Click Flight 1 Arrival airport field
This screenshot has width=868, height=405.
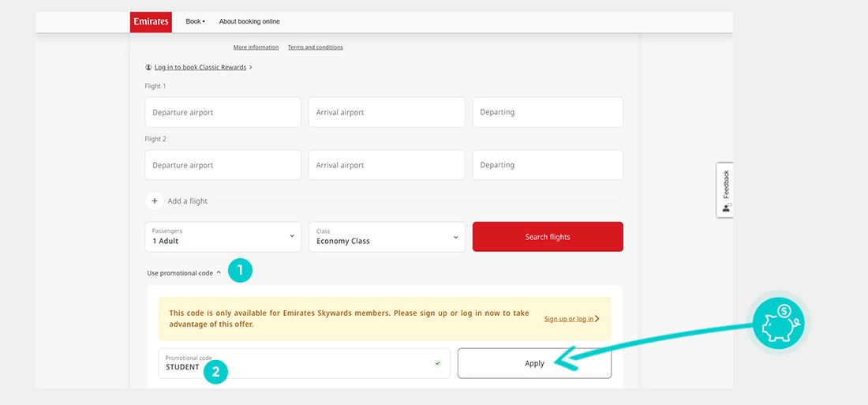tap(387, 112)
